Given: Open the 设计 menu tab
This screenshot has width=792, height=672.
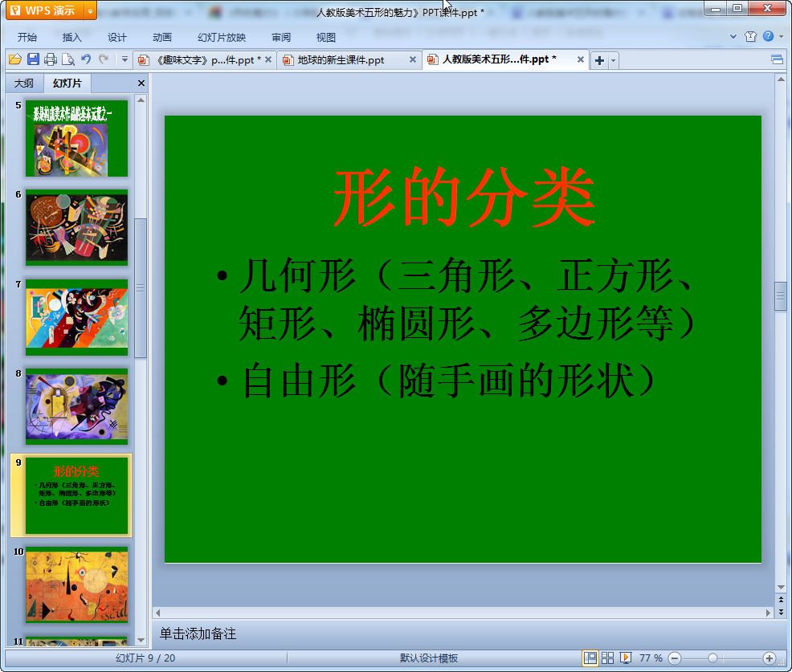Looking at the screenshot, I should point(116,38).
